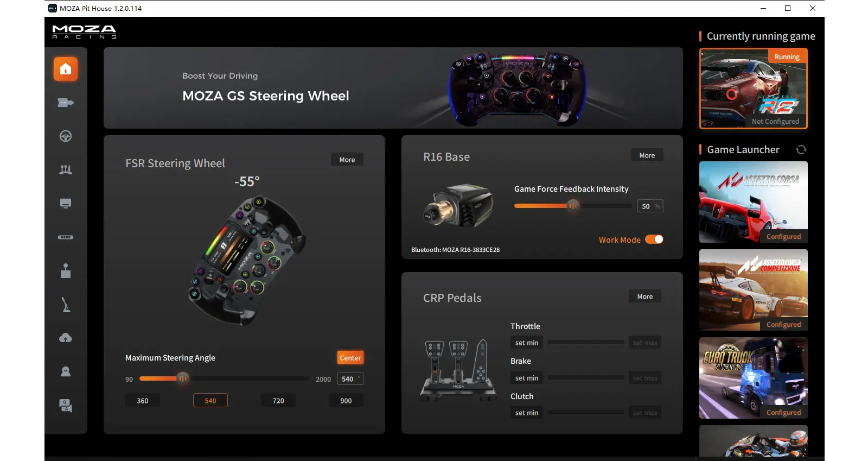Open the wheel base settings icon
868x461 pixels.
click(x=66, y=103)
